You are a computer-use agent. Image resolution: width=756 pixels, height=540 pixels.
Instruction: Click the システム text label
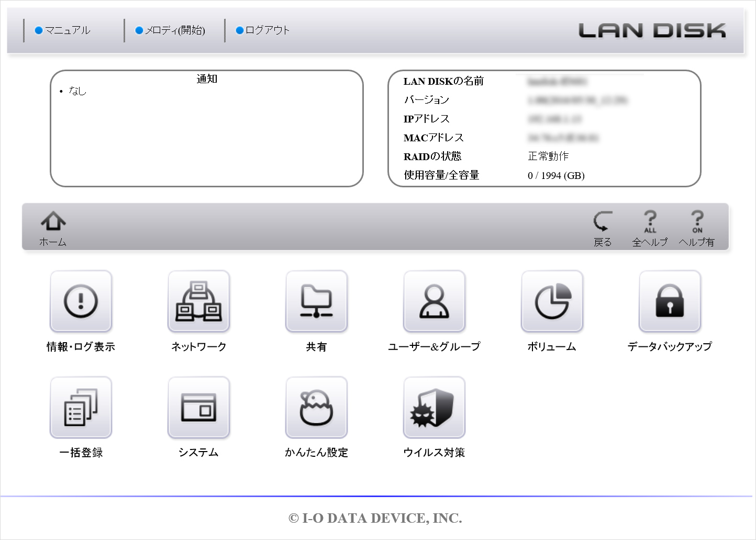(198, 453)
